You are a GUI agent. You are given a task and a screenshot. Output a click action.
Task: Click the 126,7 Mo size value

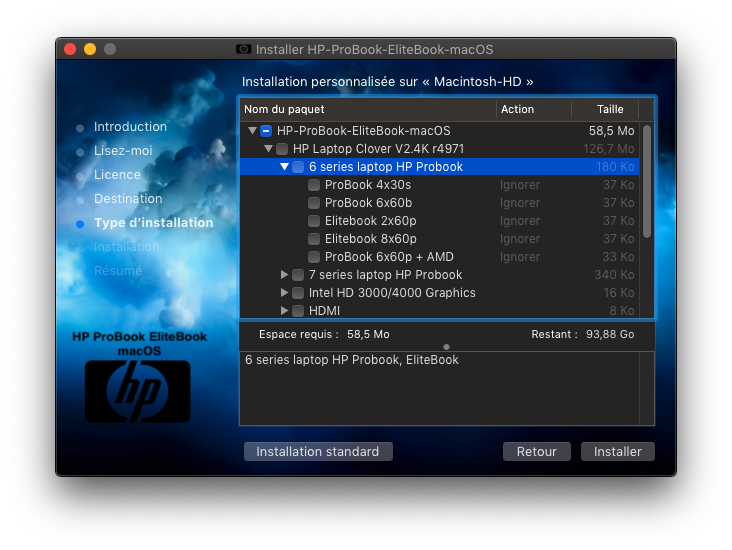pyautogui.click(x=608, y=149)
